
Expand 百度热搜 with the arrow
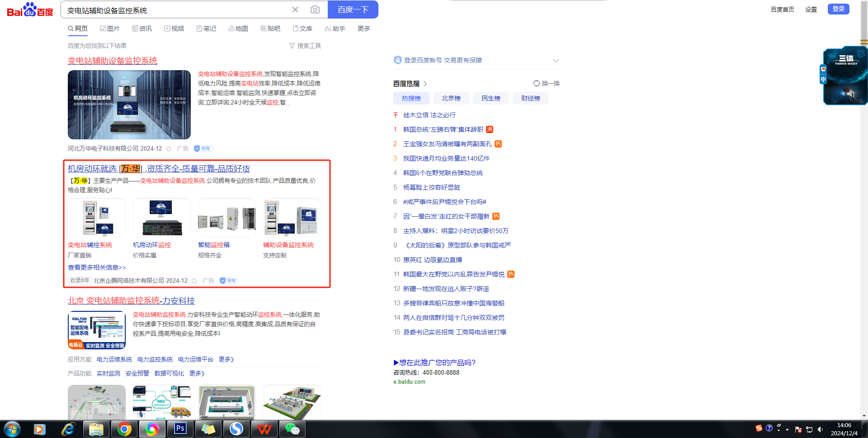pos(425,84)
